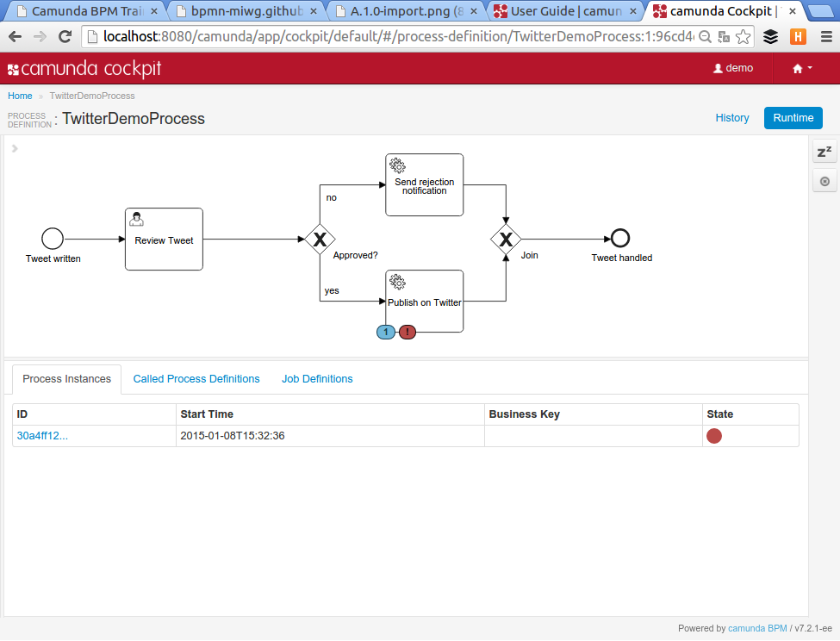Click the blue running instances badge
The image size is (840, 641).
click(x=386, y=332)
